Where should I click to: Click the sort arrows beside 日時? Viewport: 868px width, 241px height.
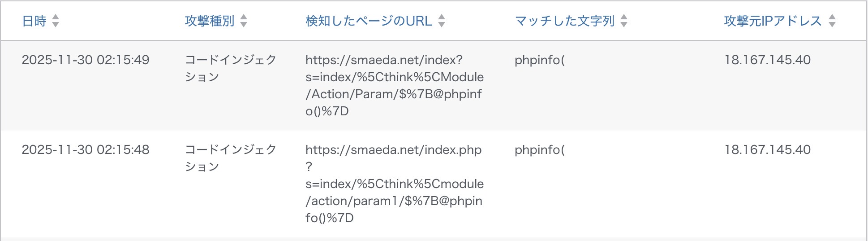pos(56,21)
